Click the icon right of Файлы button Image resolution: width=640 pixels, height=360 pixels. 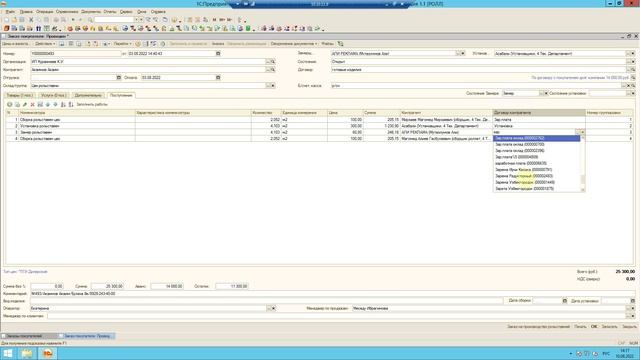point(340,44)
